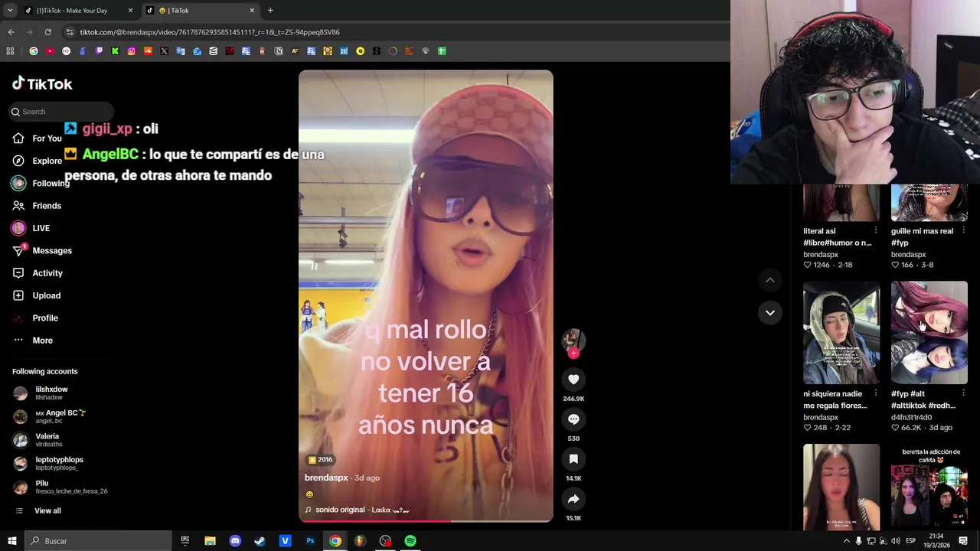The image size is (980, 551).
Task: Open Chrome apps grid in bookmarks bar
Action: (x=10, y=51)
